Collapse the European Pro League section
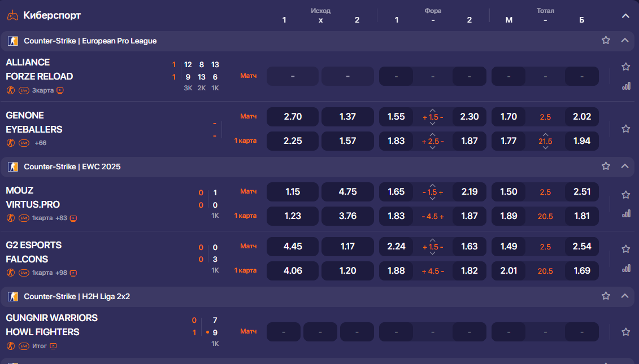The height and width of the screenshot is (364, 639). [x=625, y=40]
